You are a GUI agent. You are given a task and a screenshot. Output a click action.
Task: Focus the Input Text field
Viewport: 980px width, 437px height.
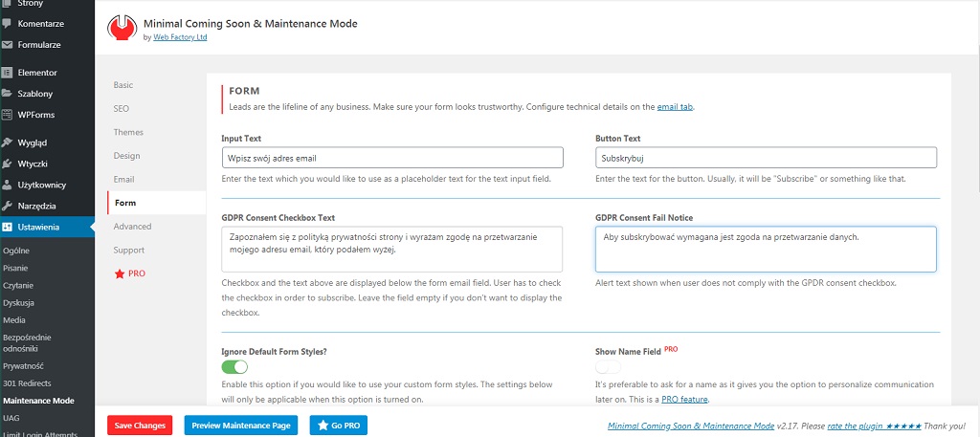[392, 158]
